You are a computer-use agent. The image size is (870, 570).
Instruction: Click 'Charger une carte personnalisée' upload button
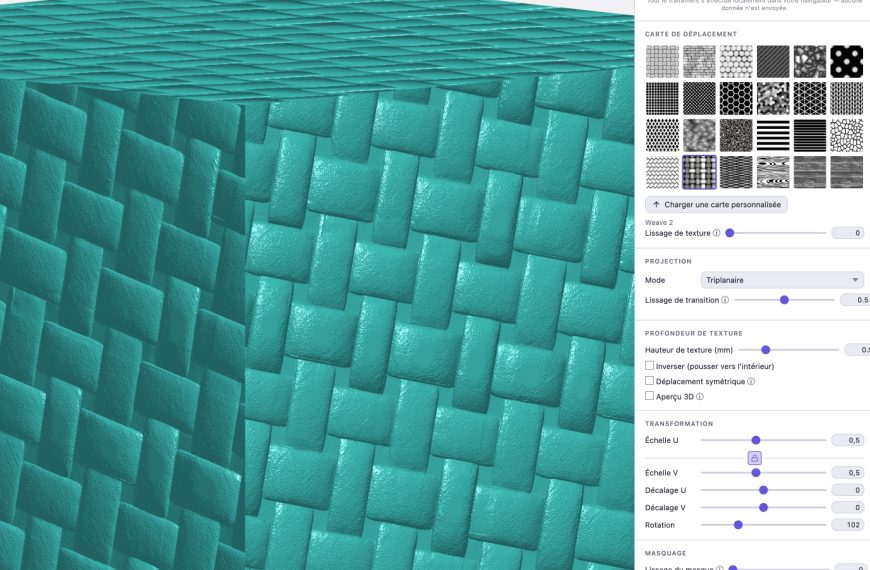point(716,204)
